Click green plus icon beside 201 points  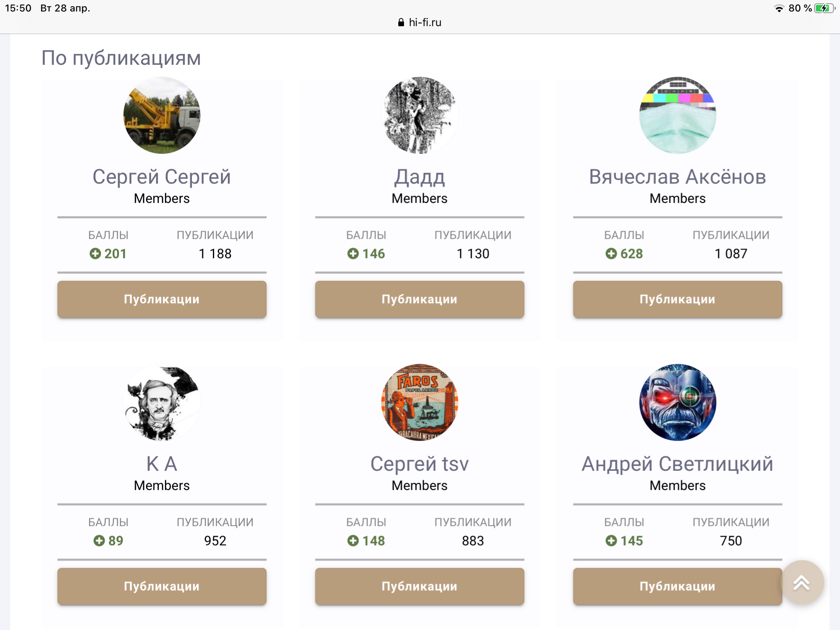pyautogui.click(x=95, y=253)
